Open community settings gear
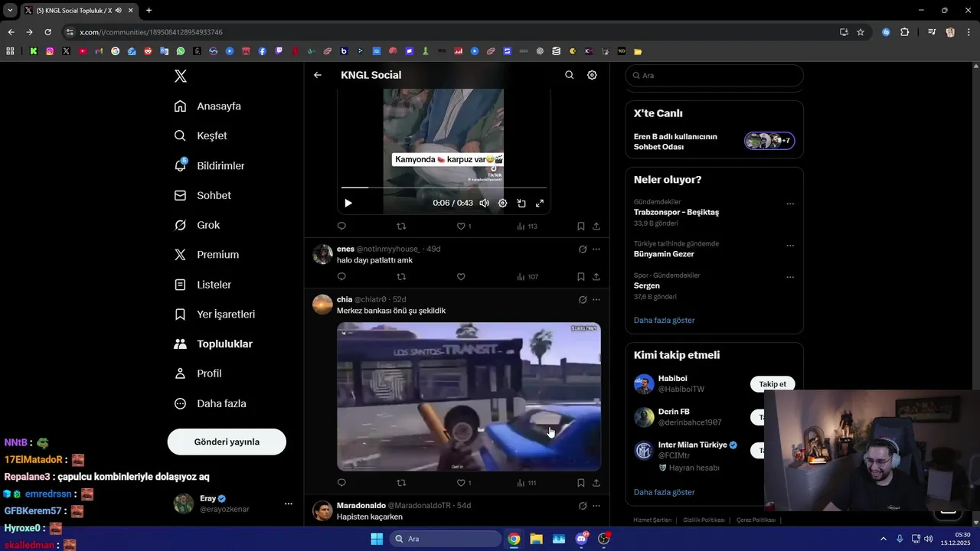 [592, 75]
